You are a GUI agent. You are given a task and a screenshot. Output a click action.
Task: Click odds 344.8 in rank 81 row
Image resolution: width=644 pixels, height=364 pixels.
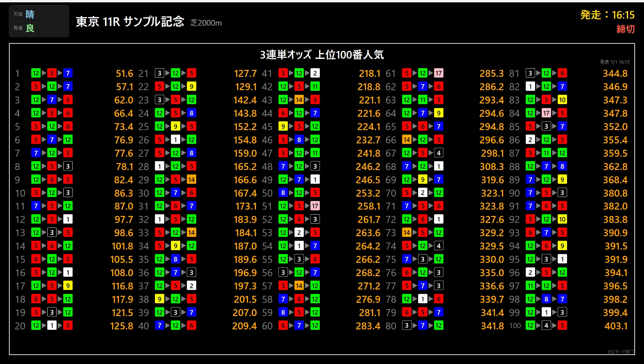(615, 73)
